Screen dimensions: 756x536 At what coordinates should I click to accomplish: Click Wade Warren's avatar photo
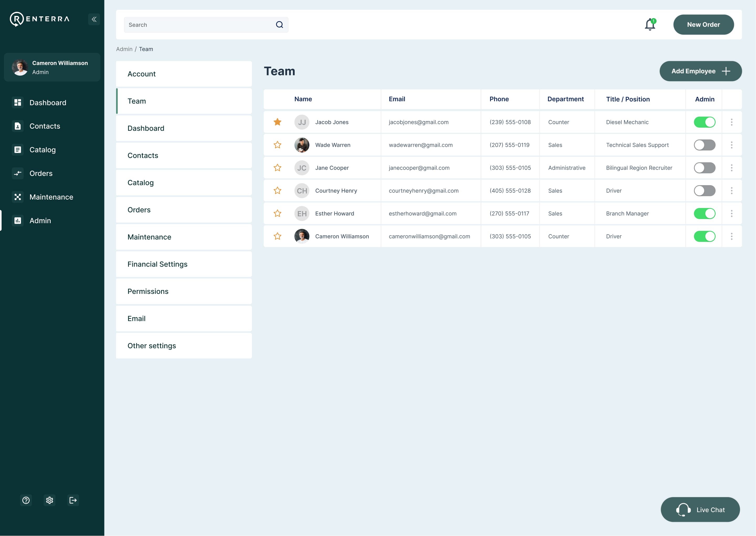(x=302, y=145)
